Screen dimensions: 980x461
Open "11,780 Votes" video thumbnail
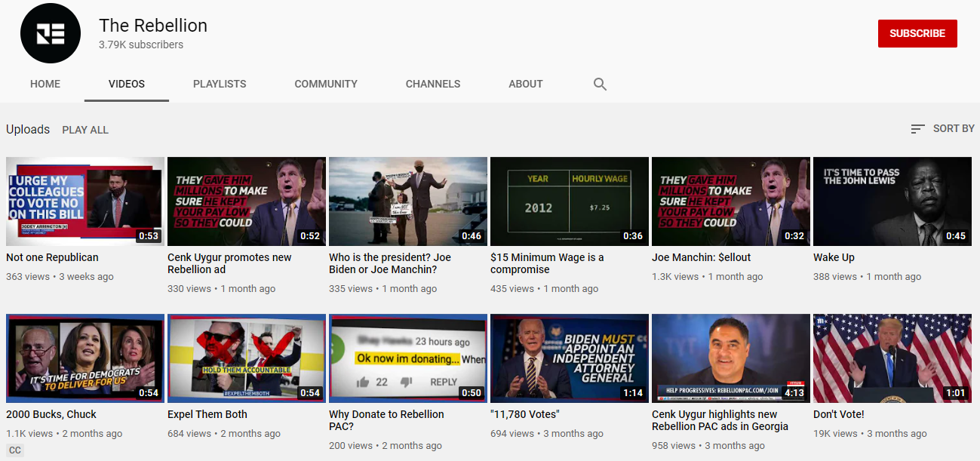pyautogui.click(x=570, y=358)
